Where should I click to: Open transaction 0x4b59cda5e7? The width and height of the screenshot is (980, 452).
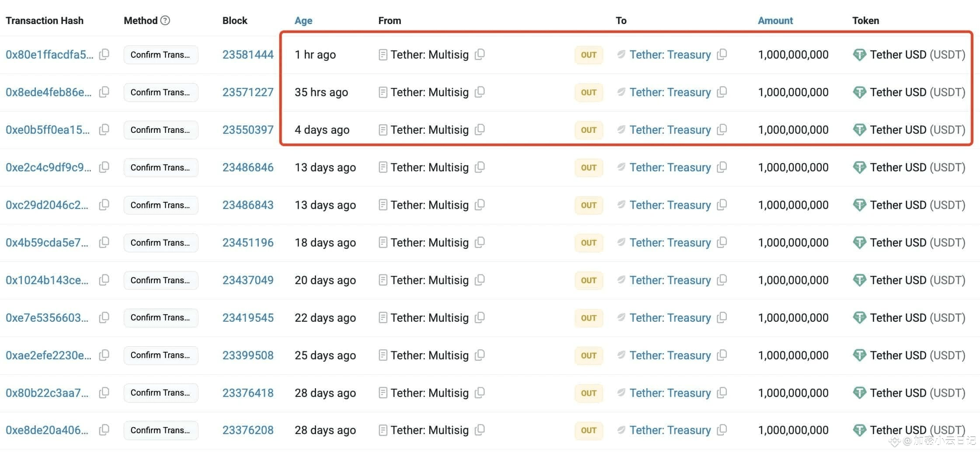(x=47, y=243)
